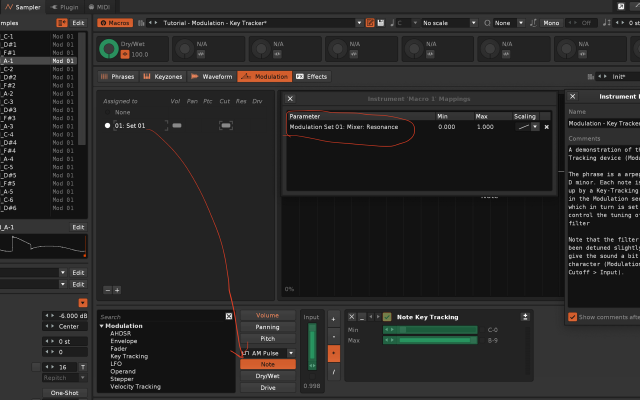Toggle the checkbox below the Input meter

312,377
